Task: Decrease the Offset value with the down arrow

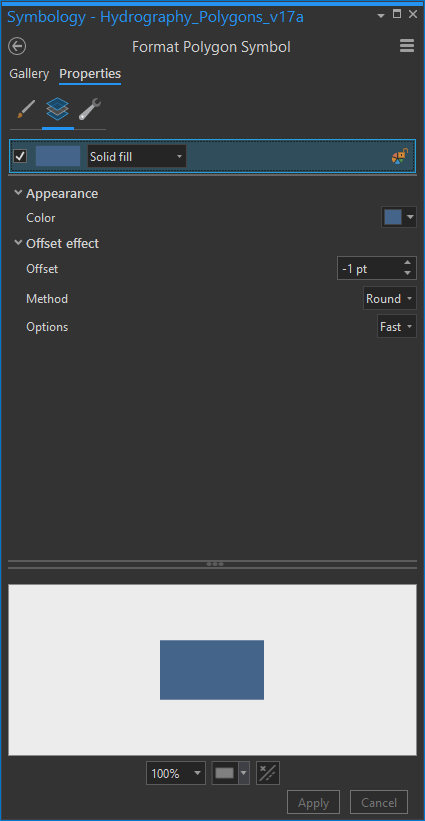Action: 407,273
